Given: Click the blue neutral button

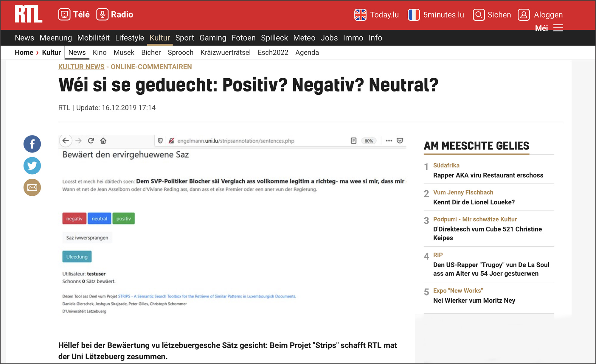Looking at the screenshot, I should tap(99, 218).
